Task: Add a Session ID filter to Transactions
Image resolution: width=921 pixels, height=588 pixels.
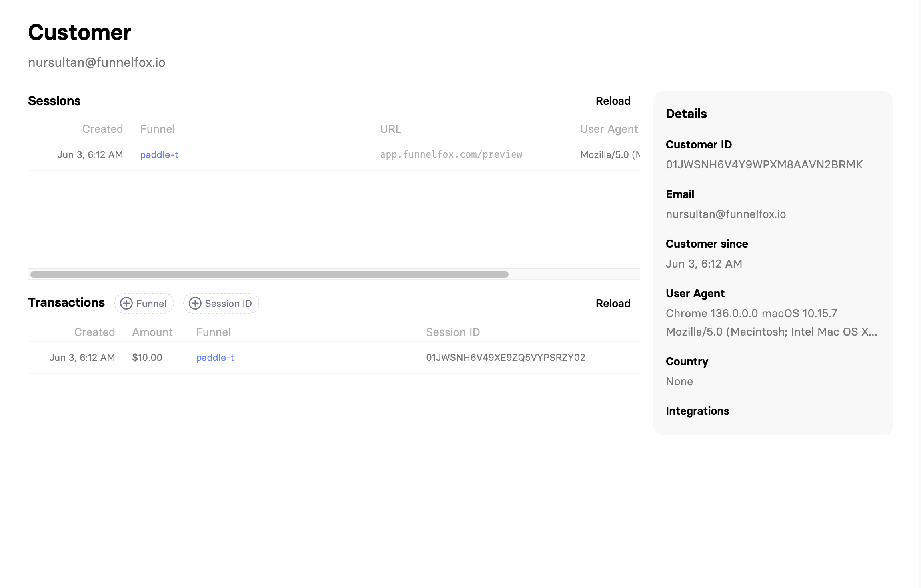Action: 221,303
